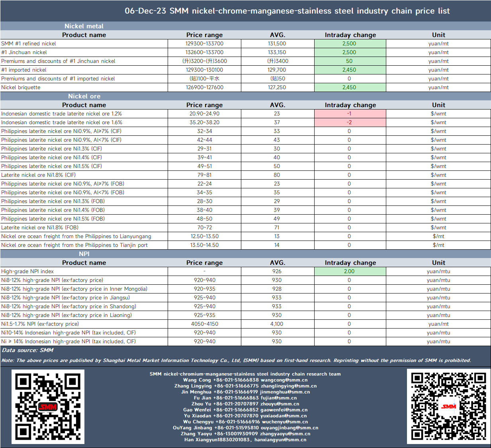Click the Intraday change header under NPI
Viewport: 491px width, 448px height.
click(x=350, y=263)
